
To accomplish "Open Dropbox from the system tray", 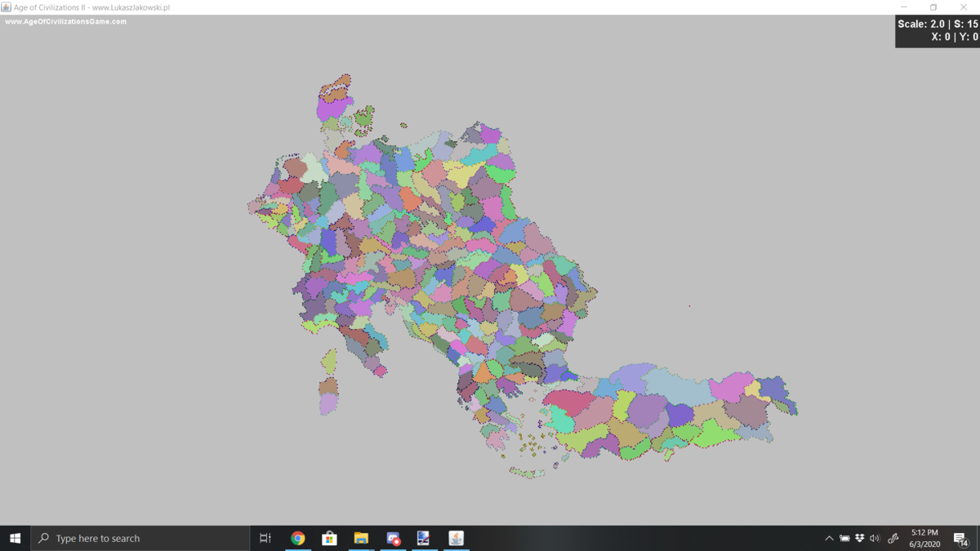I will tap(860, 538).
